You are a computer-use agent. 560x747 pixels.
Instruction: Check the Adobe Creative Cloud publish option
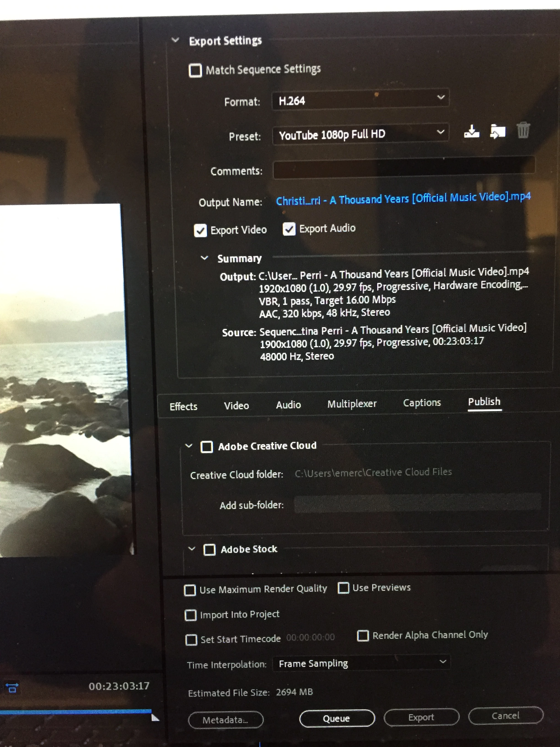(x=207, y=447)
